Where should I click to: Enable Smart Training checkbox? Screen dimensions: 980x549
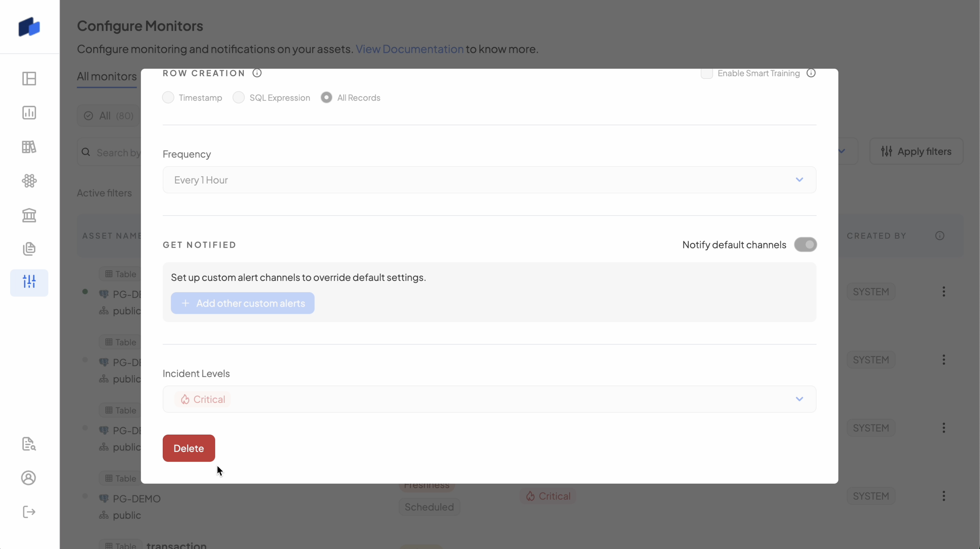[706, 73]
